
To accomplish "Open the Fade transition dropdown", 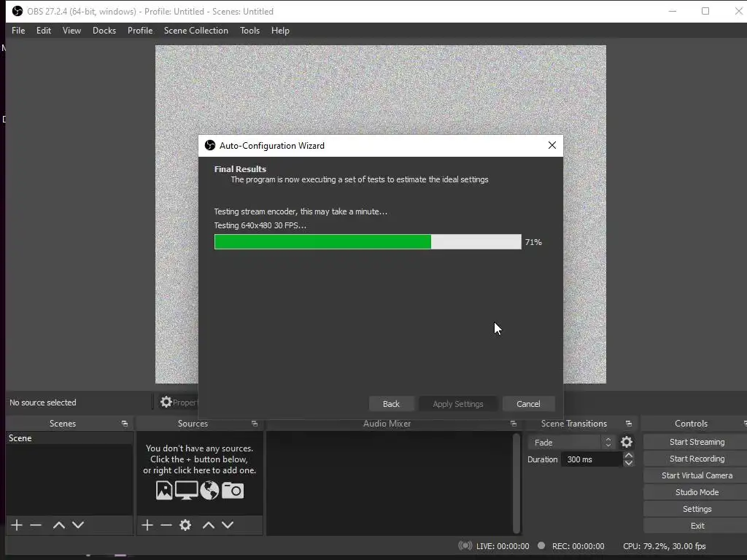I will pos(570,443).
